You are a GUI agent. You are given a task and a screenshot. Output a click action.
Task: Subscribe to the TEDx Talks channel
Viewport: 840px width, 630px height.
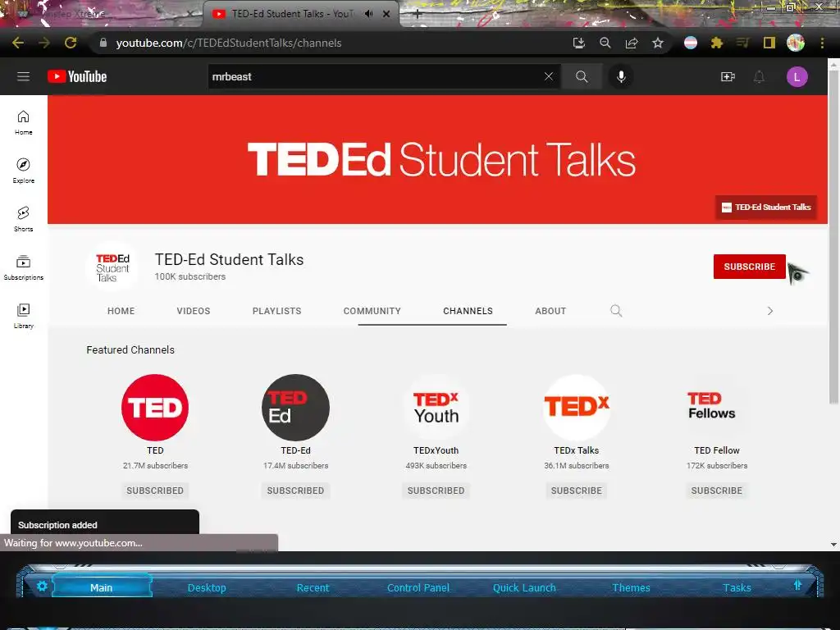[x=577, y=491]
